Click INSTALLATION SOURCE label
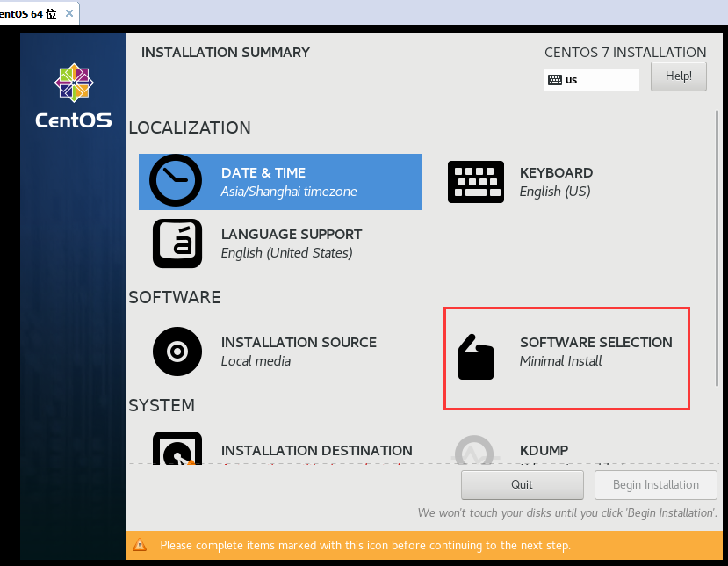728x566 pixels. (x=299, y=343)
